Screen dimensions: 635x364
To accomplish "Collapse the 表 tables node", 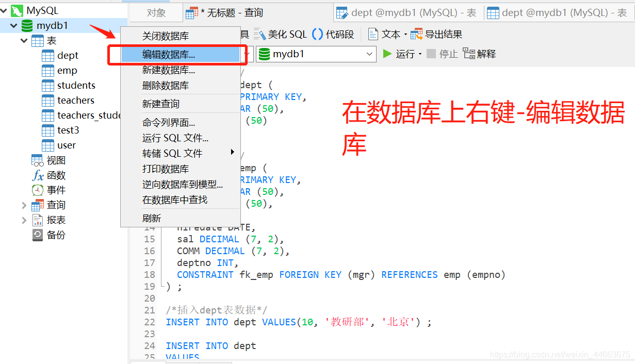I will (24, 40).
